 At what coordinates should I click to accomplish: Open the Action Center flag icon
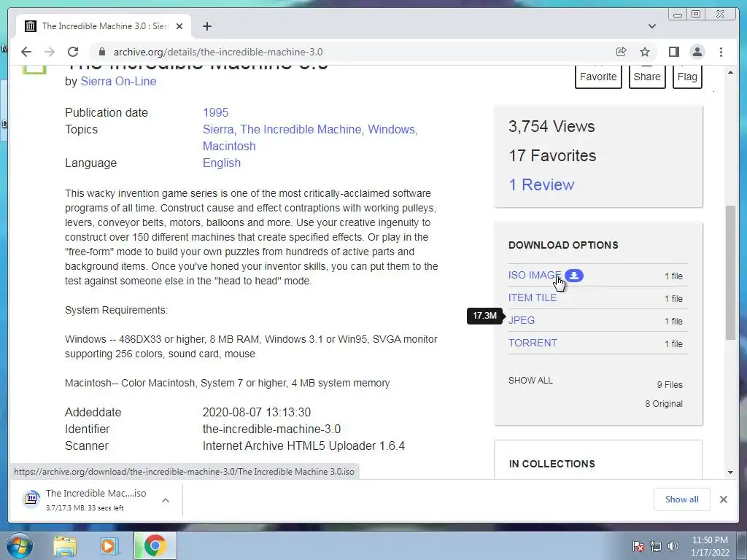[638, 546]
